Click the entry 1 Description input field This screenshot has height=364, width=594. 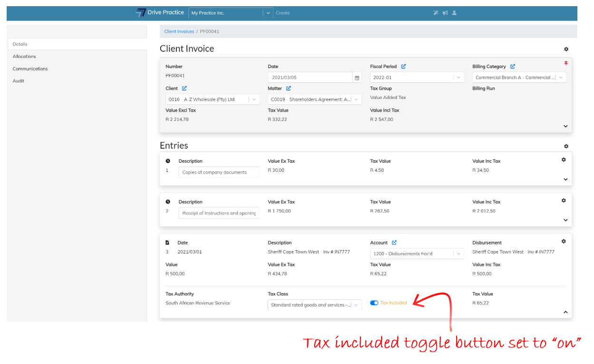click(219, 172)
